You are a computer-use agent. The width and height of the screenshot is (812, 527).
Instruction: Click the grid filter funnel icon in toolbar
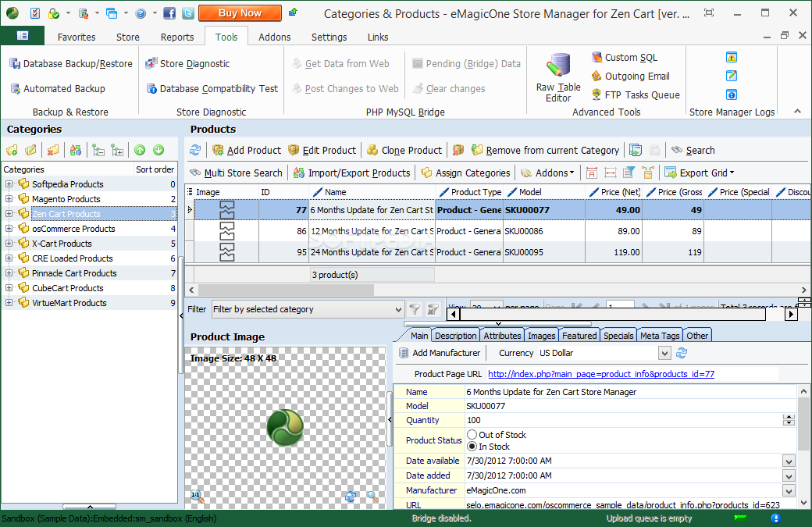(629, 173)
